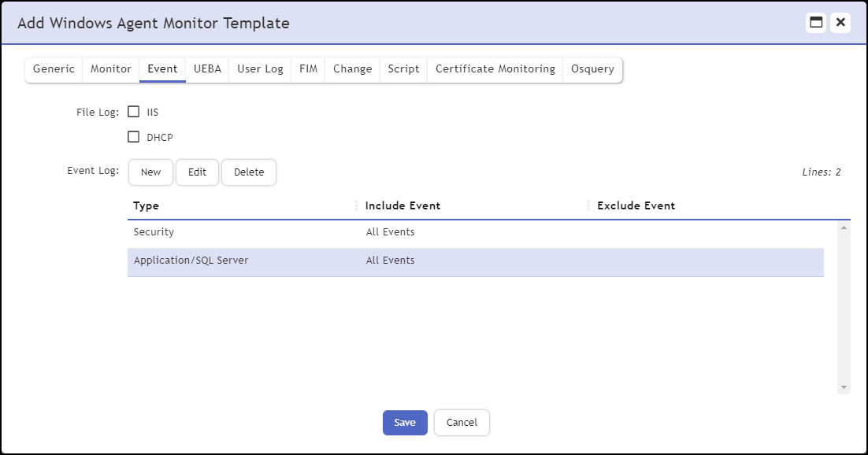Click the column grip icon beside Exclude Event
Viewport: 868px width, 455px height.
[x=588, y=205]
